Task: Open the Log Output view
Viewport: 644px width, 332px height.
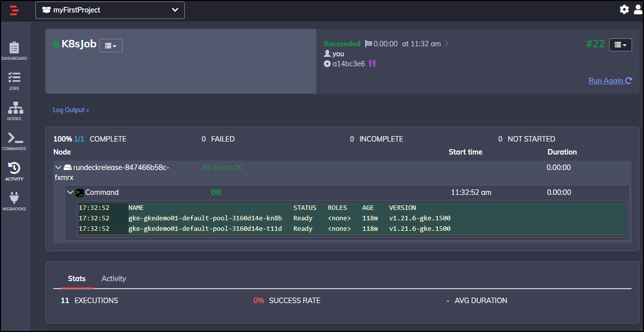Action: tap(71, 110)
